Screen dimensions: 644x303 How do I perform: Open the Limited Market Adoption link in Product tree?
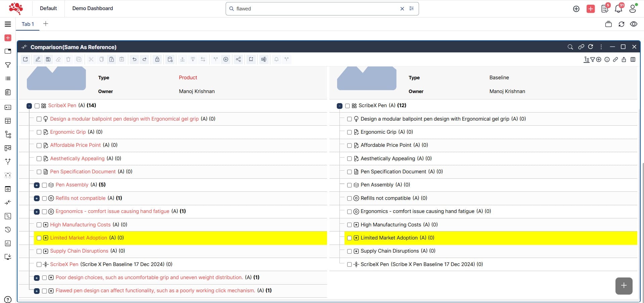click(x=79, y=238)
